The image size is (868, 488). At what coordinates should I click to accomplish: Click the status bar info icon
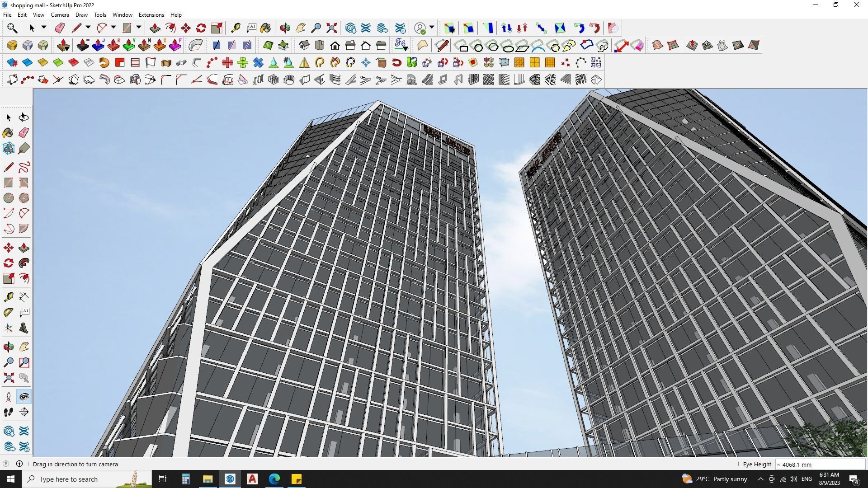pyautogui.click(x=19, y=464)
